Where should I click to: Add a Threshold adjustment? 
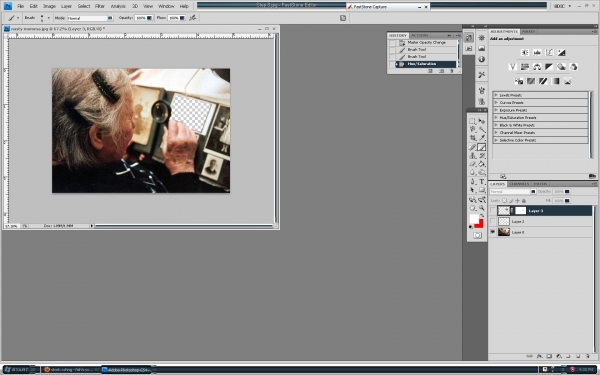(x=543, y=81)
